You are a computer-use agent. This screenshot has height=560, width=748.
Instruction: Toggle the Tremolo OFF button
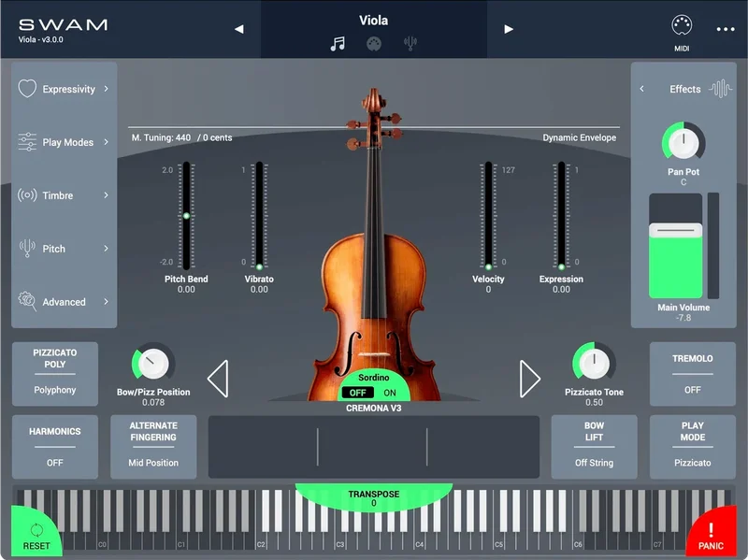coord(692,374)
